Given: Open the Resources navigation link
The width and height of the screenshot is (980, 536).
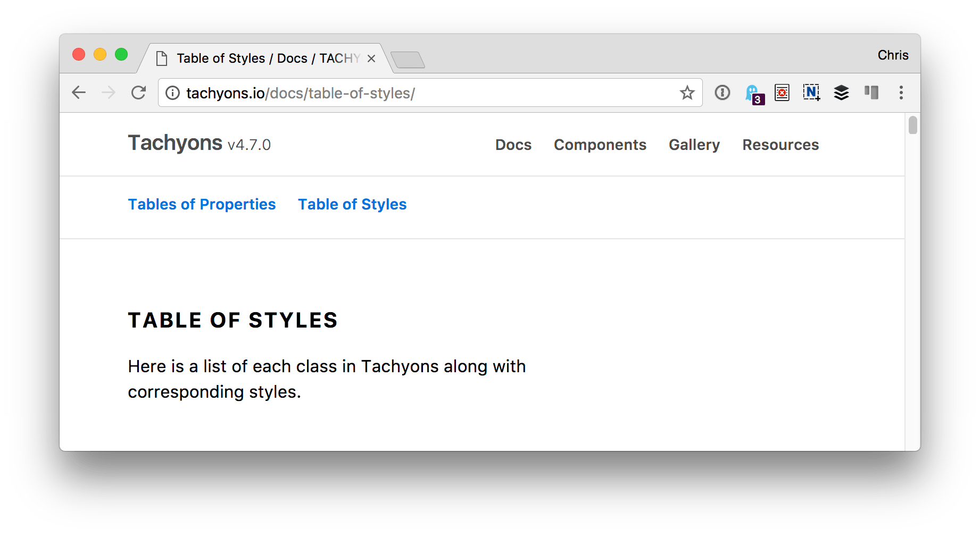Looking at the screenshot, I should click(780, 145).
